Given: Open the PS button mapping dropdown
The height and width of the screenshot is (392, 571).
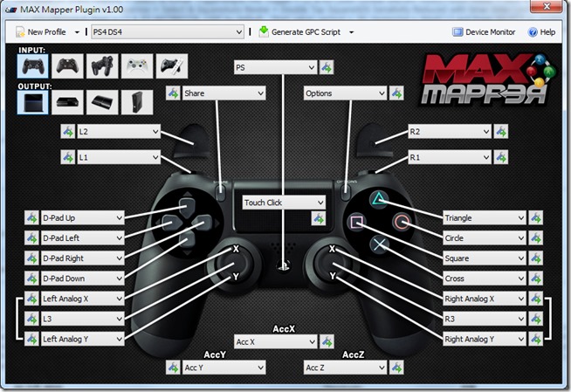Looking at the screenshot, I should point(275,67).
